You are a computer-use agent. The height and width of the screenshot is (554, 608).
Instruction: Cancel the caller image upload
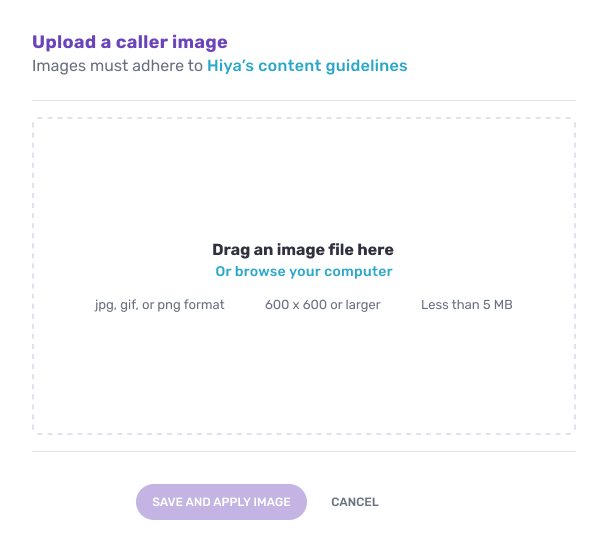(355, 502)
